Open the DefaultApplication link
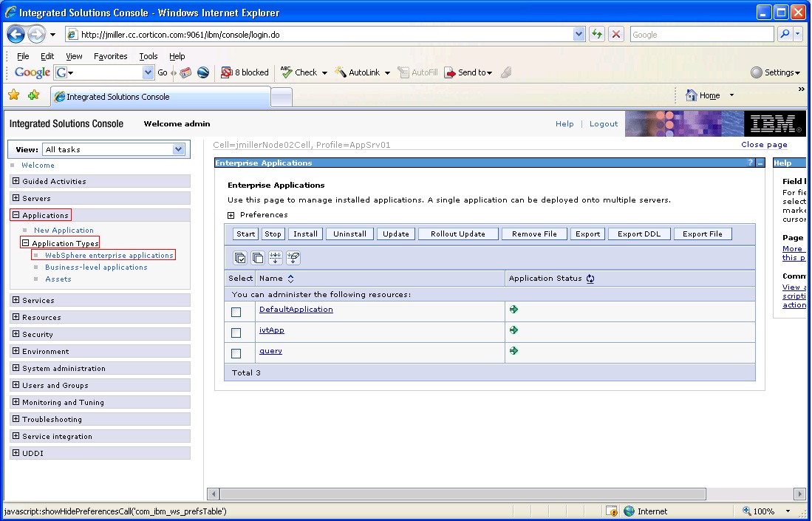The image size is (812, 521). [296, 309]
